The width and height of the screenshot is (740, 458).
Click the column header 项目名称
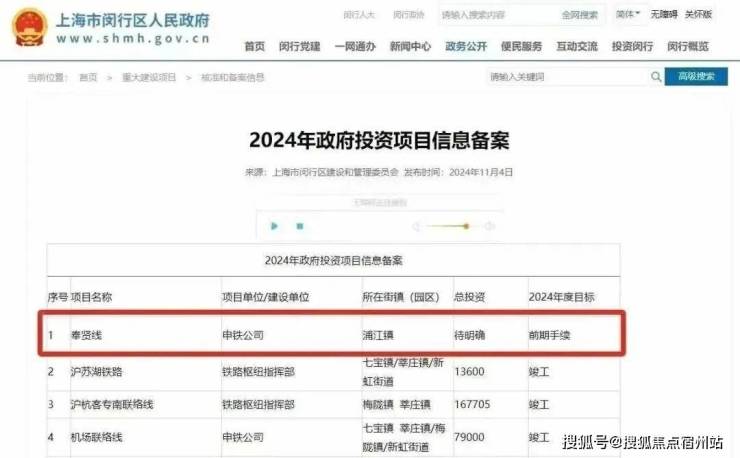(x=91, y=297)
